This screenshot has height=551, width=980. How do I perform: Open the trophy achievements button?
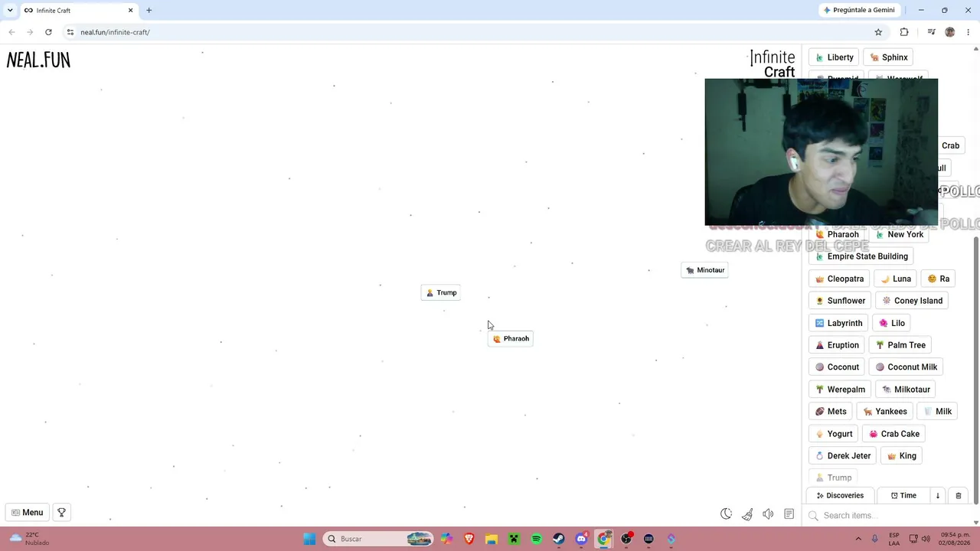point(61,513)
